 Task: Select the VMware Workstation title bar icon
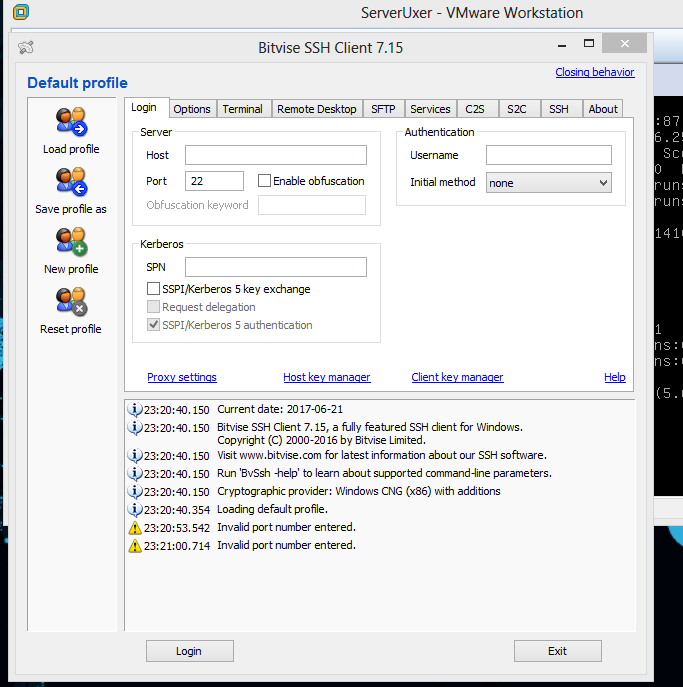point(21,12)
